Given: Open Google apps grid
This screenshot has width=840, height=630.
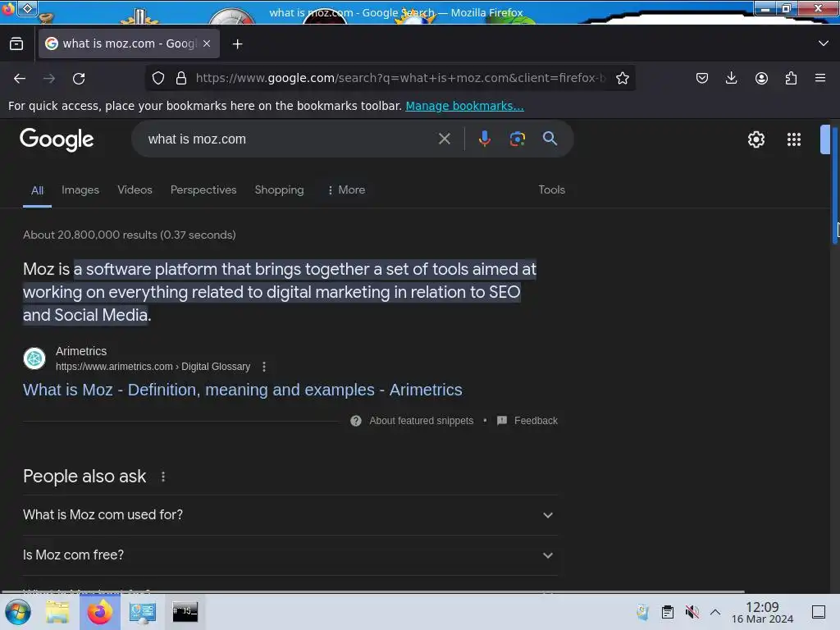Looking at the screenshot, I should coord(794,139).
